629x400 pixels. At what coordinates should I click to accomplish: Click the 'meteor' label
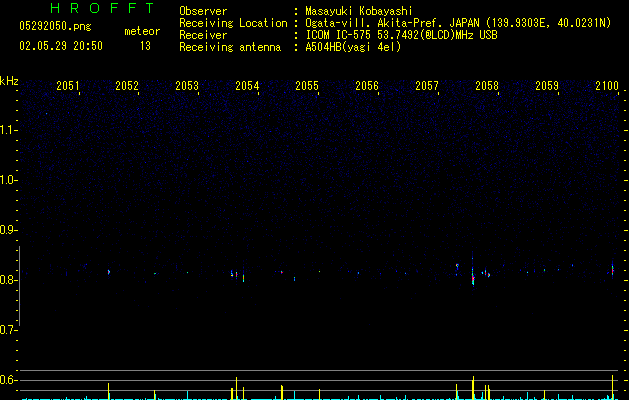(x=142, y=31)
